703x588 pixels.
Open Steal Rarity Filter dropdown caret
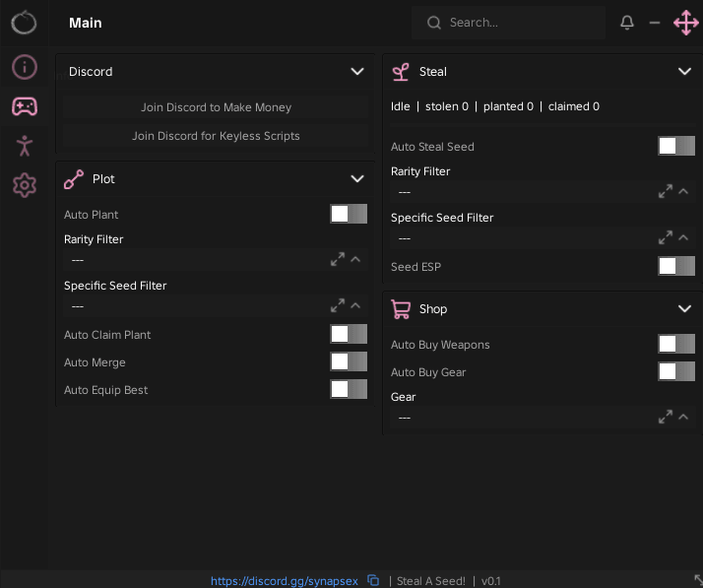(683, 191)
